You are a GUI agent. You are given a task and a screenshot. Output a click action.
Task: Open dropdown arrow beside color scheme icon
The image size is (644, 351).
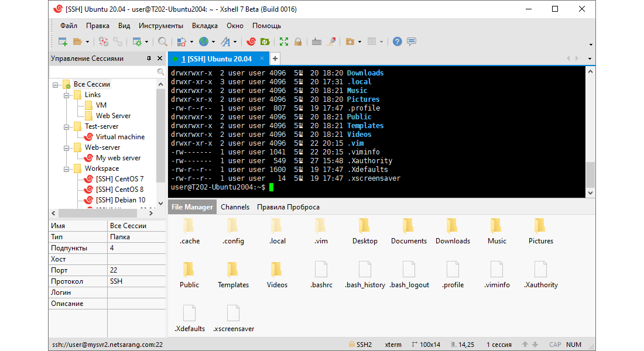(191, 42)
